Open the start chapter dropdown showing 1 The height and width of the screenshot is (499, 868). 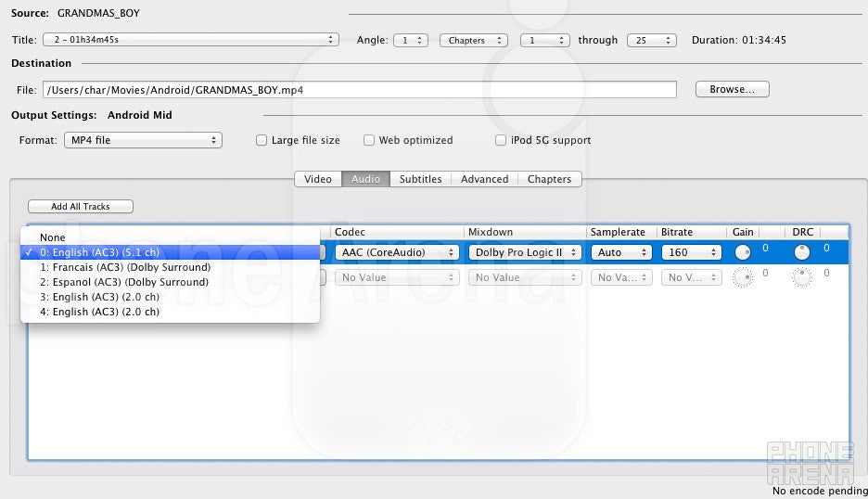click(544, 41)
